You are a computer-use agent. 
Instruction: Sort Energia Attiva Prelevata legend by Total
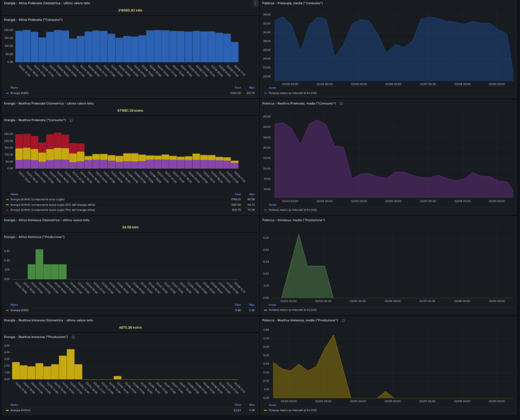coord(238,87)
